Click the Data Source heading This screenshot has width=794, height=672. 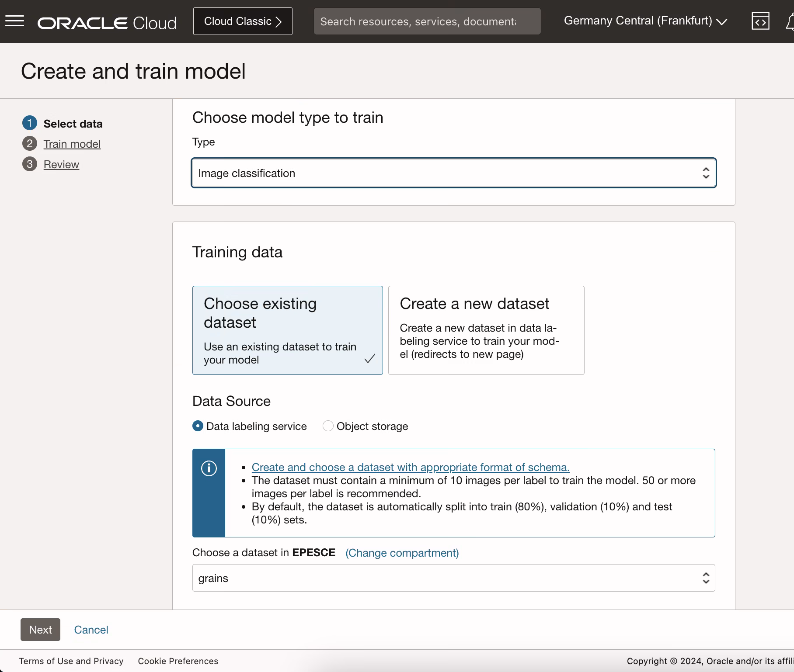(x=231, y=401)
